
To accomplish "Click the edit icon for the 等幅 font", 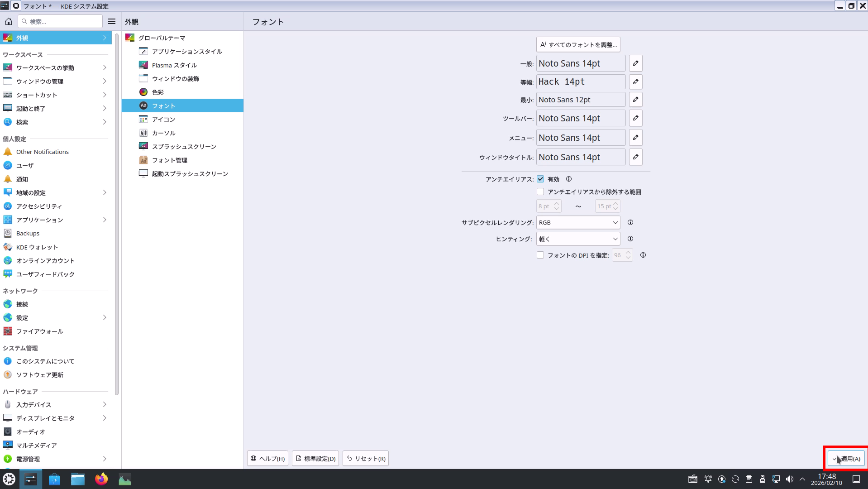I will (635, 82).
